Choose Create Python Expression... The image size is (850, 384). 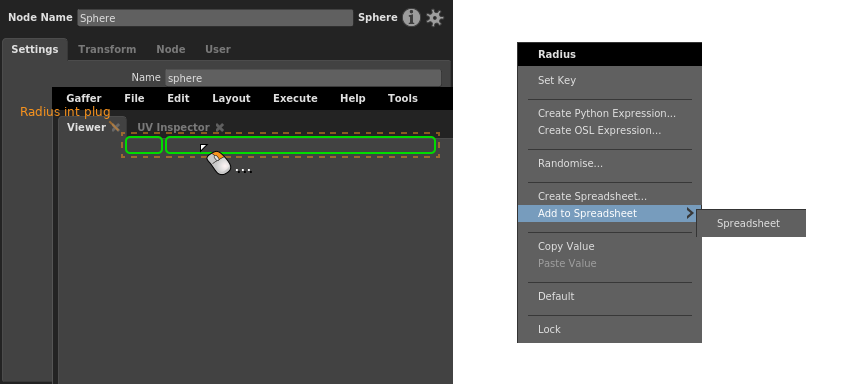(609, 113)
